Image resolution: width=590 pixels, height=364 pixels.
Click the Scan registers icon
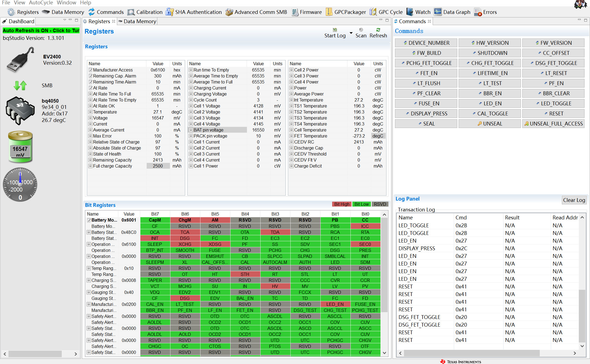click(x=361, y=30)
